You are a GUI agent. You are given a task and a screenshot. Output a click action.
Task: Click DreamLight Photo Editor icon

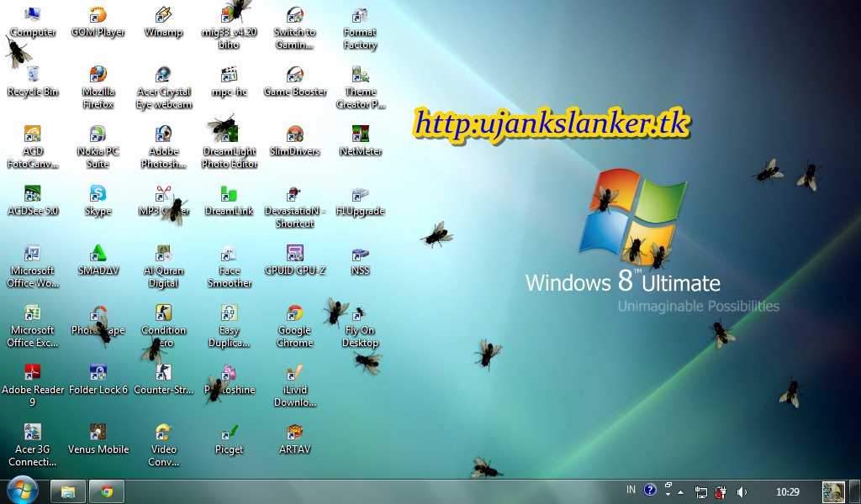(229, 147)
